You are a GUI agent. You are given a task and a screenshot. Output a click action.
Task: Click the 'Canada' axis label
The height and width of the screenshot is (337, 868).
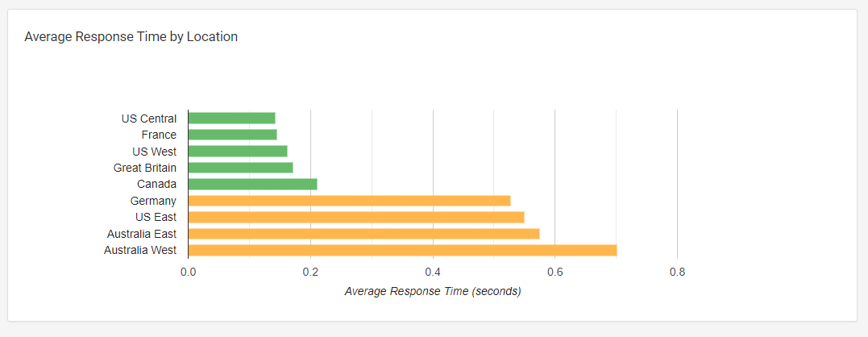pos(157,184)
